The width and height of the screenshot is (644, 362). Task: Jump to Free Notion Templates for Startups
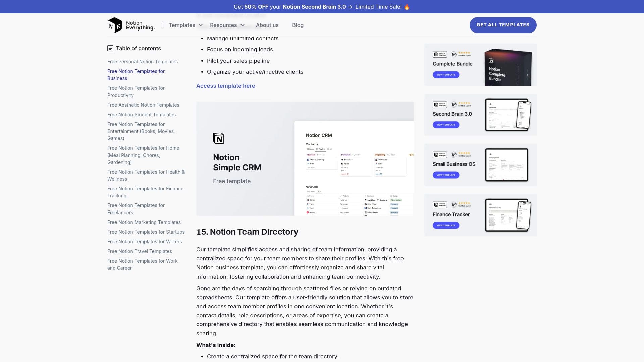[146, 232]
